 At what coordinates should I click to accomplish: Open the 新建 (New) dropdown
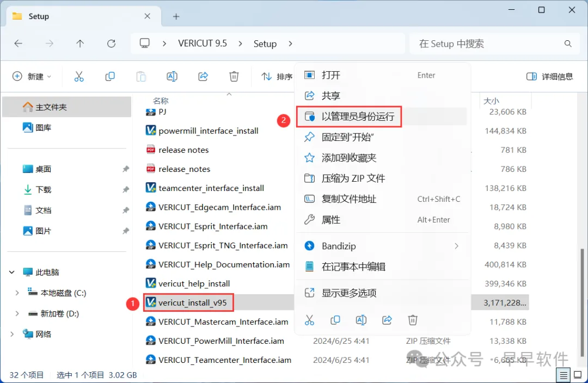click(32, 77)
